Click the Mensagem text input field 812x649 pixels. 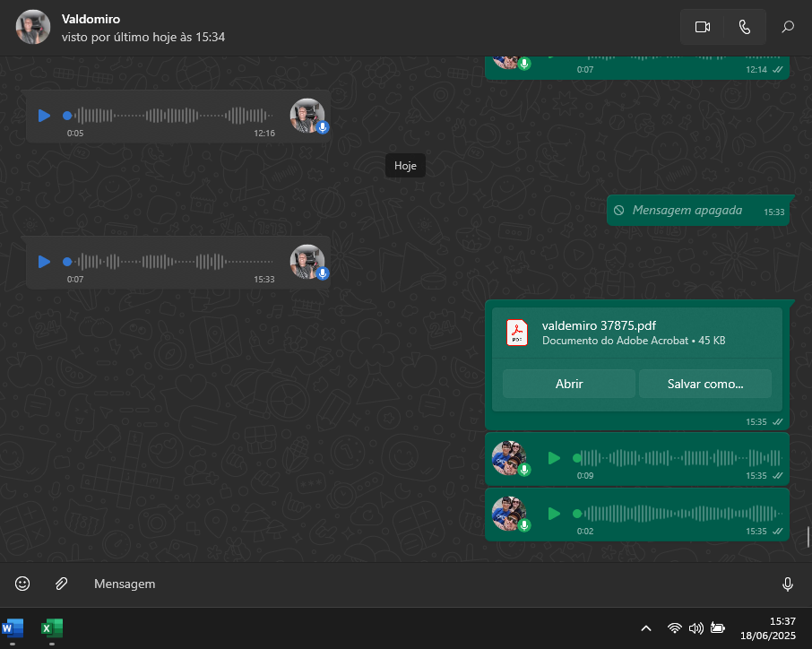click(x=430, y=584)
